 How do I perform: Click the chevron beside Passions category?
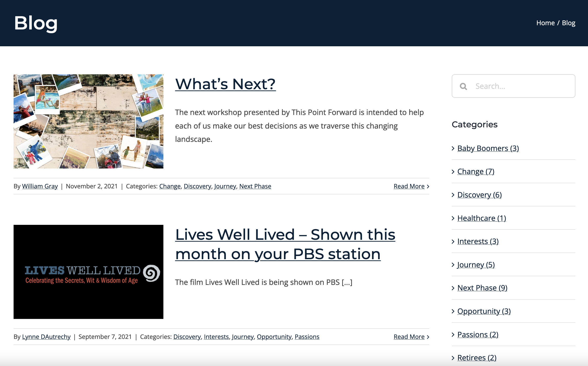[x=453, y=334]
